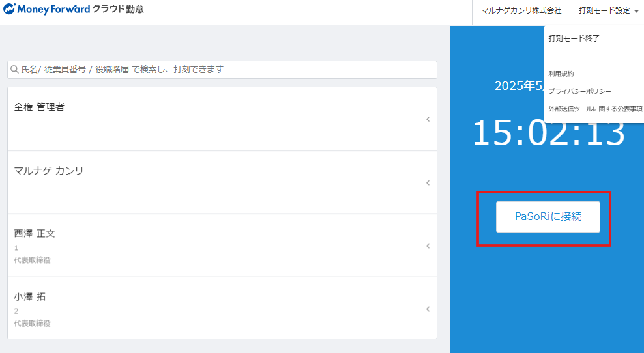This screenshot has width=644, height=353.
Task: Choose 小澤 拓 by name for clock-in
Action: (30, 296)
